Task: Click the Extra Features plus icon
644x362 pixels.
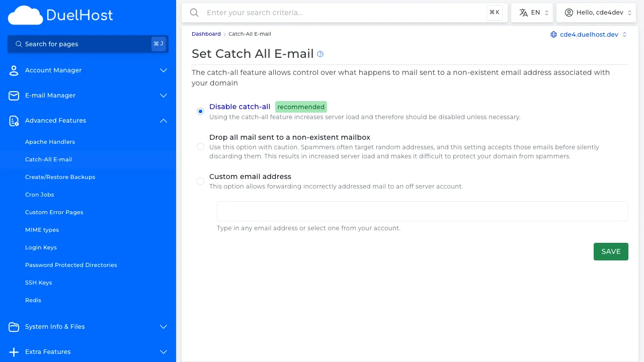Action: pyautogui.click(x=14, y=352)
